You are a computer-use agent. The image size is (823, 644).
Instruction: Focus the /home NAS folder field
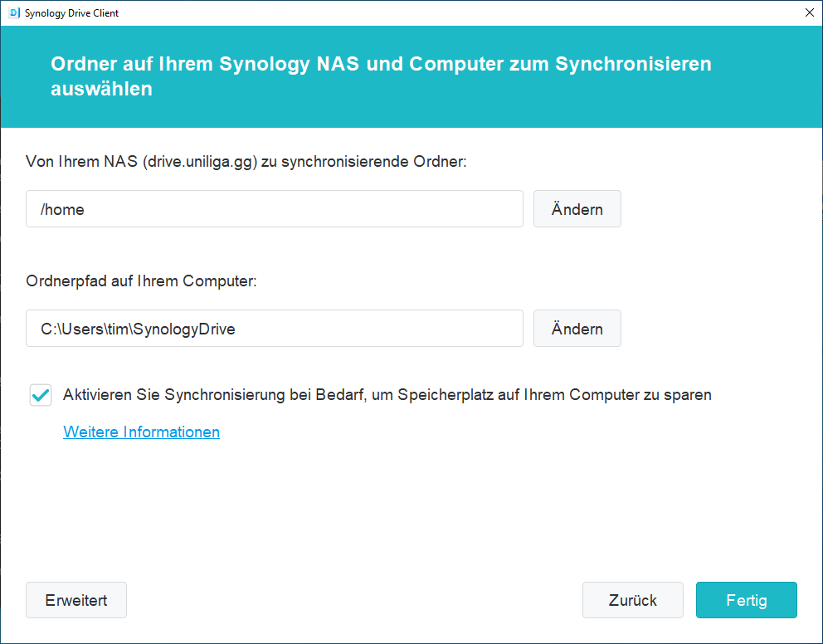(274, 209)
